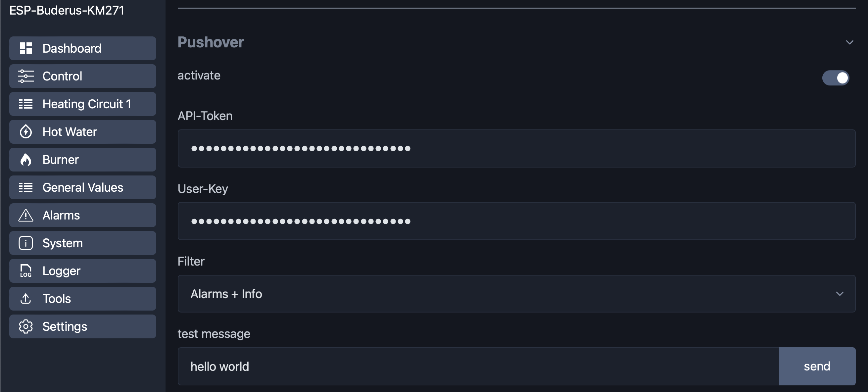Screen dimensions: 868x392
Task: Collapse the Pushover section chevron
Action: click(x=849, y=42)
